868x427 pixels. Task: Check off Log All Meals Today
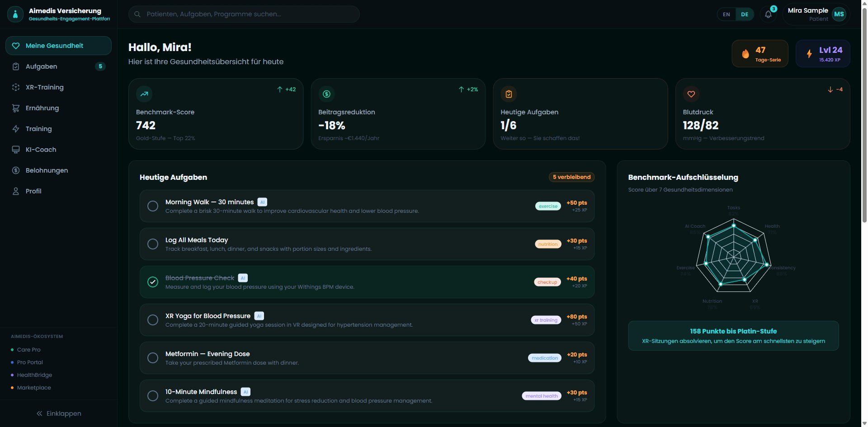tap(153, 244)
